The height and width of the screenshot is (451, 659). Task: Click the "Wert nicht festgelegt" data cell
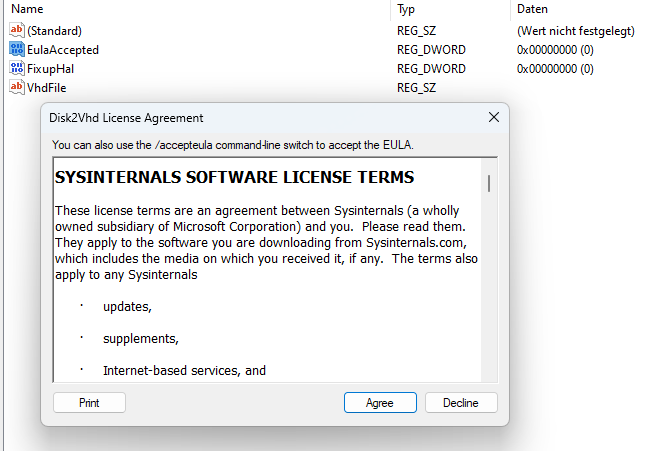tap(575, 31)
